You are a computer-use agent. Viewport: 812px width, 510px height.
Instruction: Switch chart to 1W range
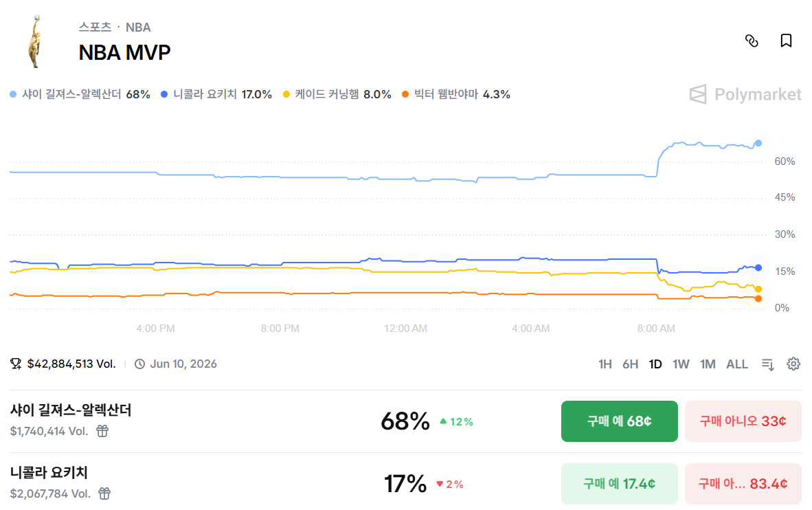[x=681, y=364]
